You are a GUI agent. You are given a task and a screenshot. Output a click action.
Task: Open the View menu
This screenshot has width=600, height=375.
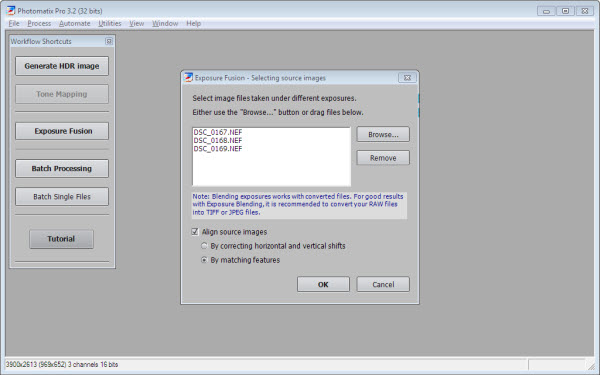click(137, 23)
